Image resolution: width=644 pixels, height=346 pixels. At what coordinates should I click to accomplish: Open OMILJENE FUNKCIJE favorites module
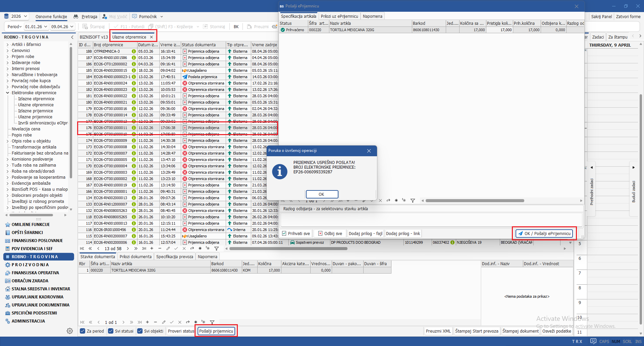pyautogui.click(x=31, y=225)
